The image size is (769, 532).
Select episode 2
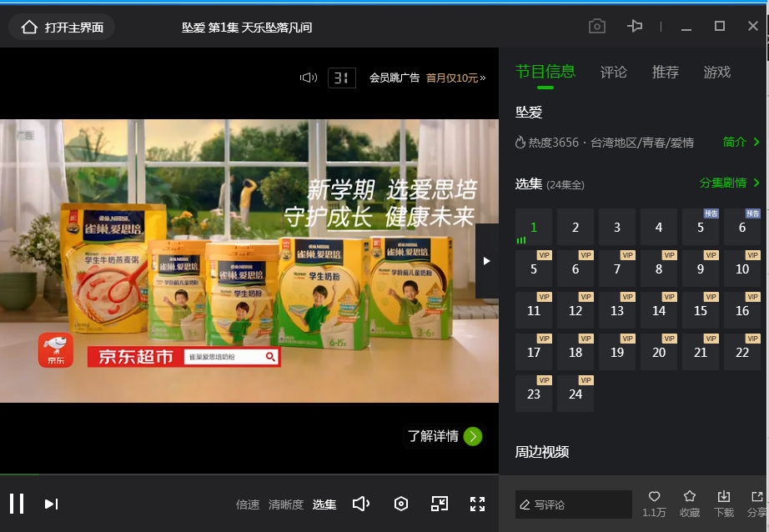point(575,227)
